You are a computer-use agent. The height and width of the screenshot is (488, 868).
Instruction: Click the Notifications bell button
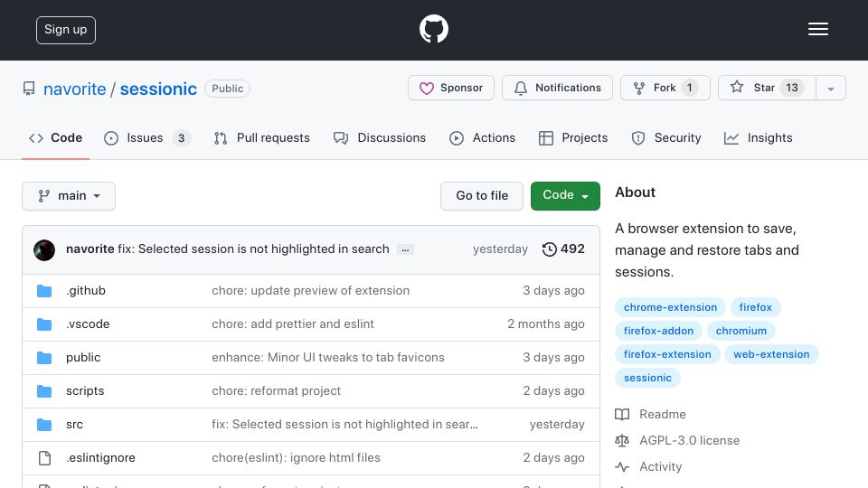click(557, 88)
